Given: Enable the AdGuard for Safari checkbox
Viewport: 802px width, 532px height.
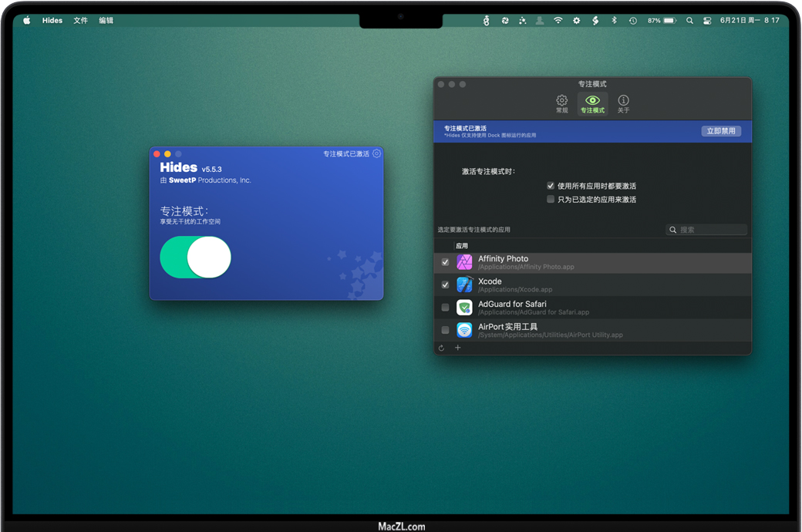Looking at the screenshot, I should tap(445, 308).
